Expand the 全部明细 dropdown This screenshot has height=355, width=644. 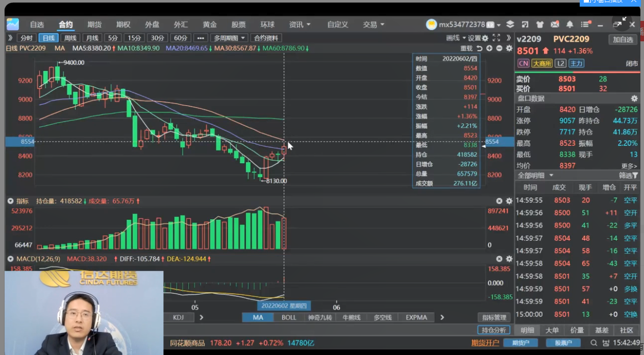tap(536, 175)
